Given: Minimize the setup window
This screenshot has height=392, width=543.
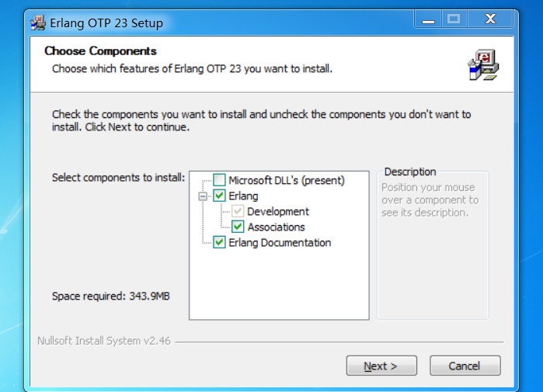Looking at the screenshot, I should (428, 19).
